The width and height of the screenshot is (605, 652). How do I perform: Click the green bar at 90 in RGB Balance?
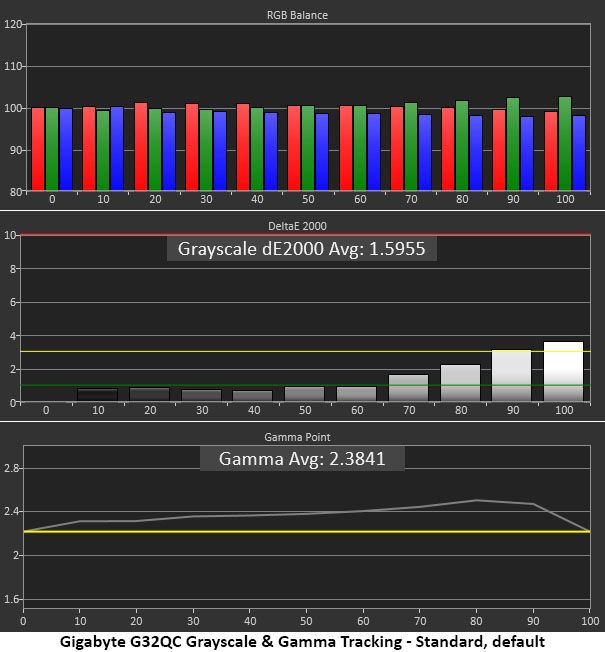513,144
